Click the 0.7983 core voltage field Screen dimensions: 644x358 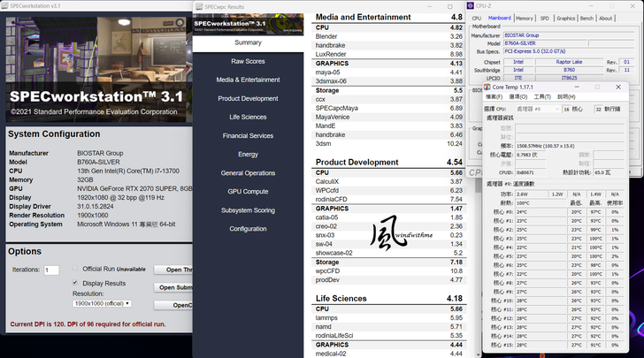coord(530,155)
